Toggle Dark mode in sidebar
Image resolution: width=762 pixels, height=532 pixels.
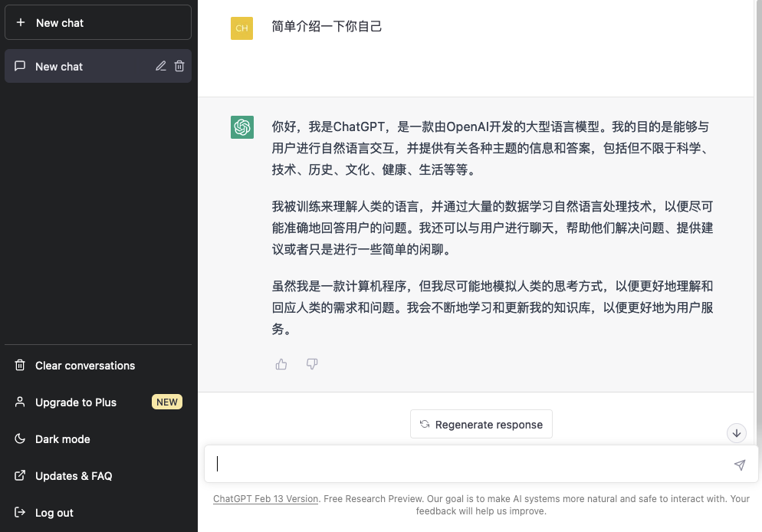click(x=63, y=439)
